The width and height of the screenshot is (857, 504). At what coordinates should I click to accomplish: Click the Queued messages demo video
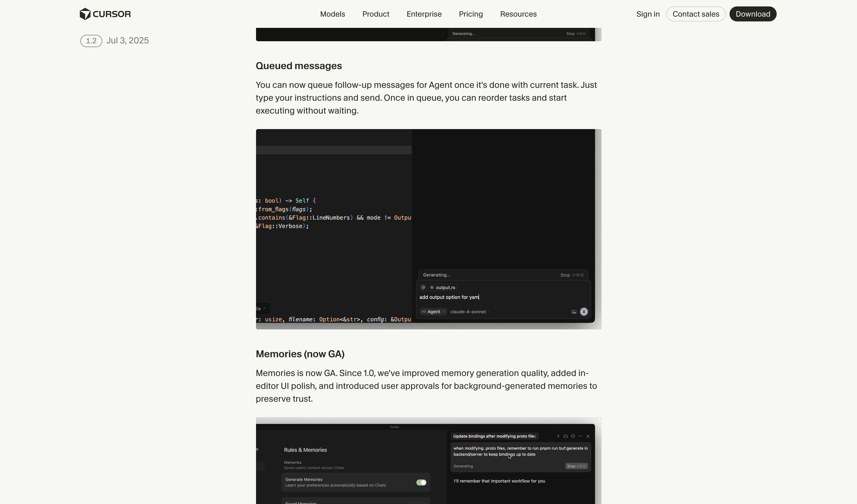tap(428, 229)
